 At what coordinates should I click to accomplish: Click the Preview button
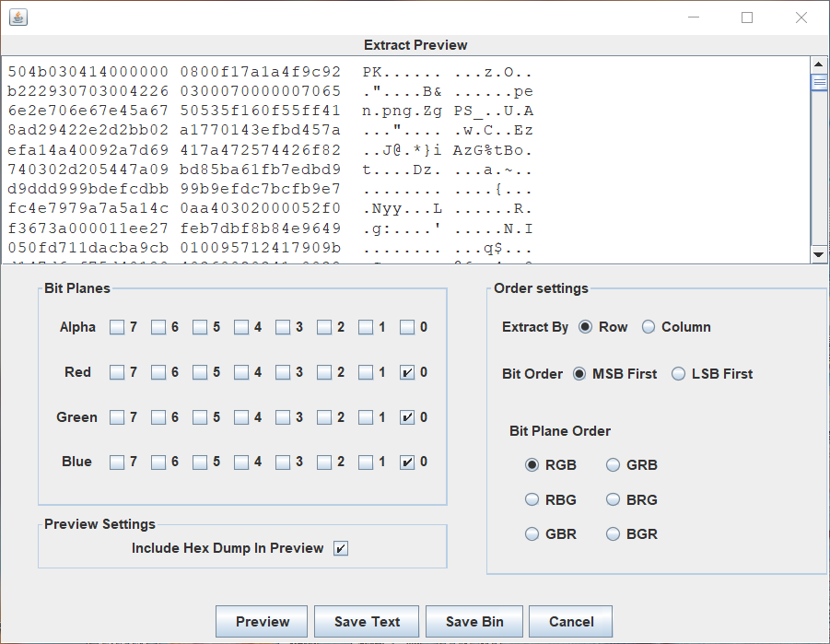pyautogui.click(x=262, y=622)
